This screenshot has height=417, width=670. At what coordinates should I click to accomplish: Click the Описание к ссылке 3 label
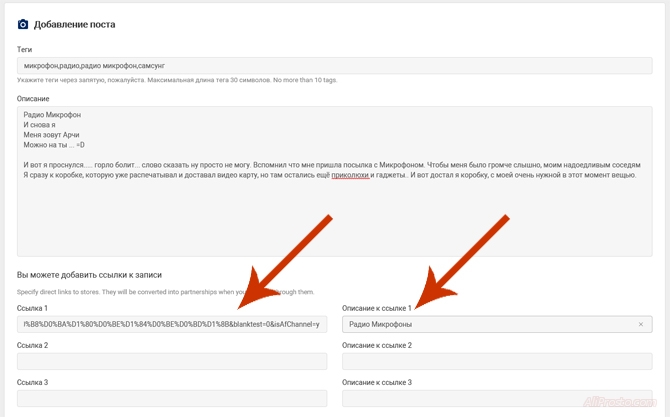(x=377, y=382)
